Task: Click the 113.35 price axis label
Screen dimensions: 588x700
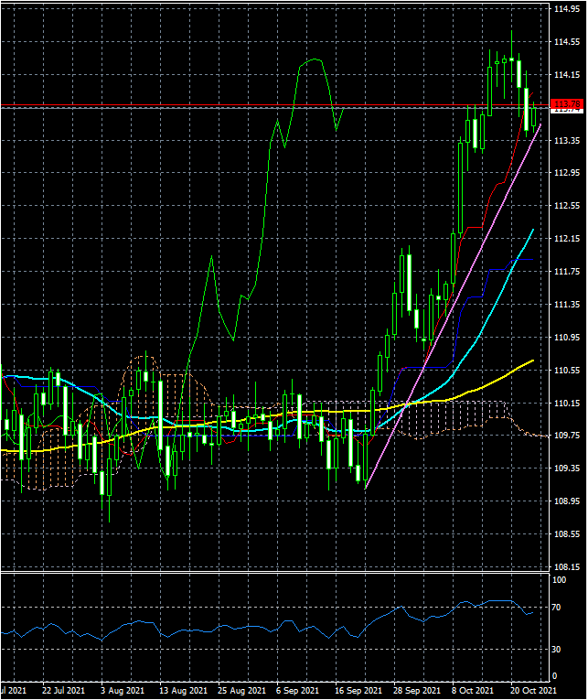Action: click(567, 141)
